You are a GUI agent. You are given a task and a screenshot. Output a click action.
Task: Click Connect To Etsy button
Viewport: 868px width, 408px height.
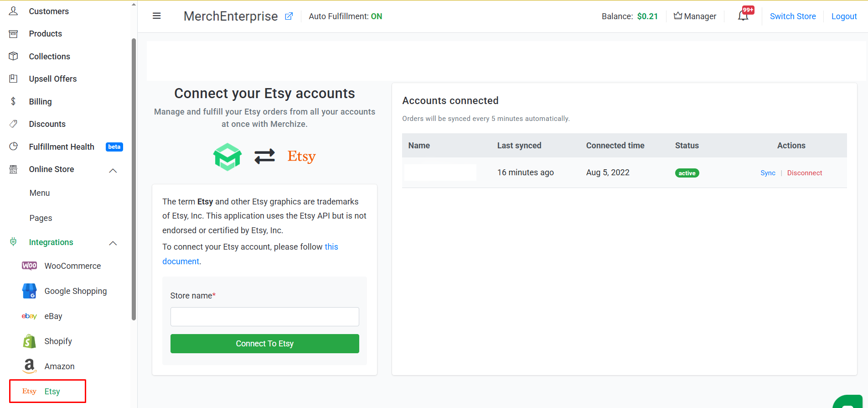click(x=265, y=344)
